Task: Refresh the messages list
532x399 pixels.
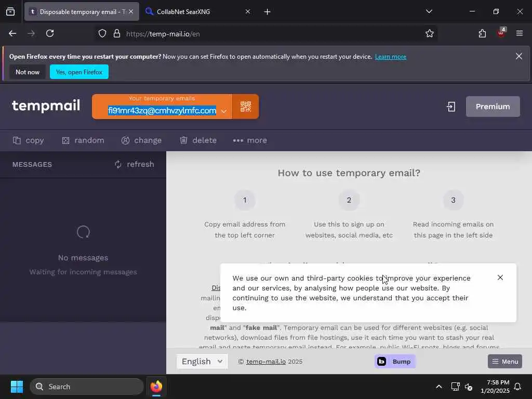Action: [x=135, y=164]
